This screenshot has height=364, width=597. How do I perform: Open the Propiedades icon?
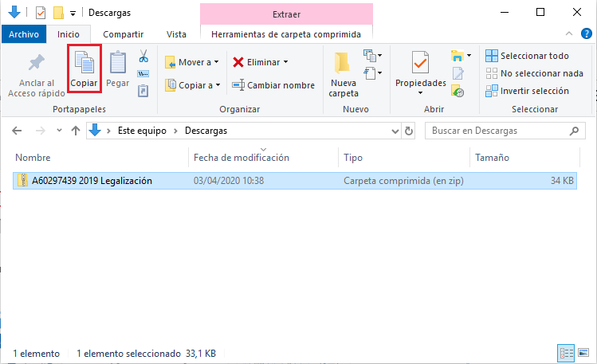coord(420,62)
